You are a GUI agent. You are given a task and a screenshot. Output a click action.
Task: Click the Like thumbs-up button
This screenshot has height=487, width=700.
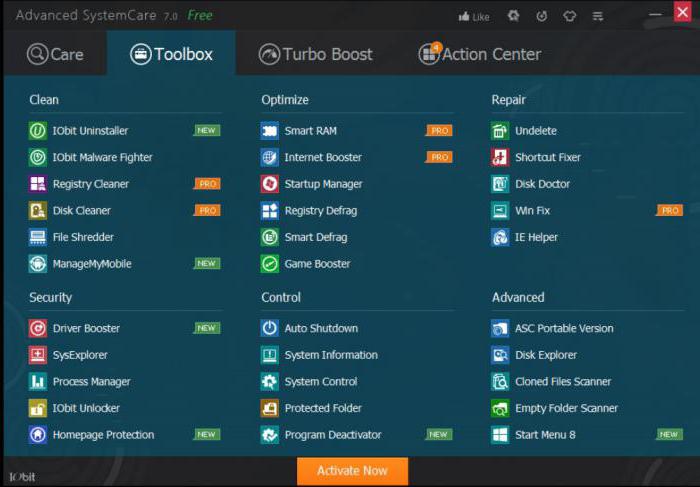474,17
